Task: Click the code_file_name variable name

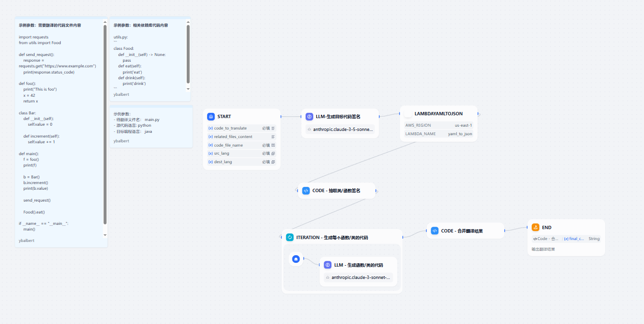Action: click(x=228, y=145)
